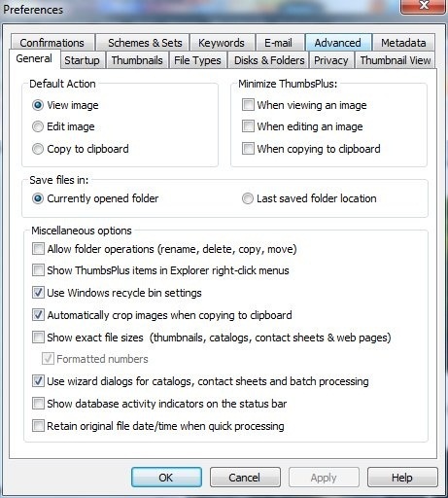Select the Edit image radio button
The height and width of the screenshot is (498, 448).
click(x=38, y=126)
